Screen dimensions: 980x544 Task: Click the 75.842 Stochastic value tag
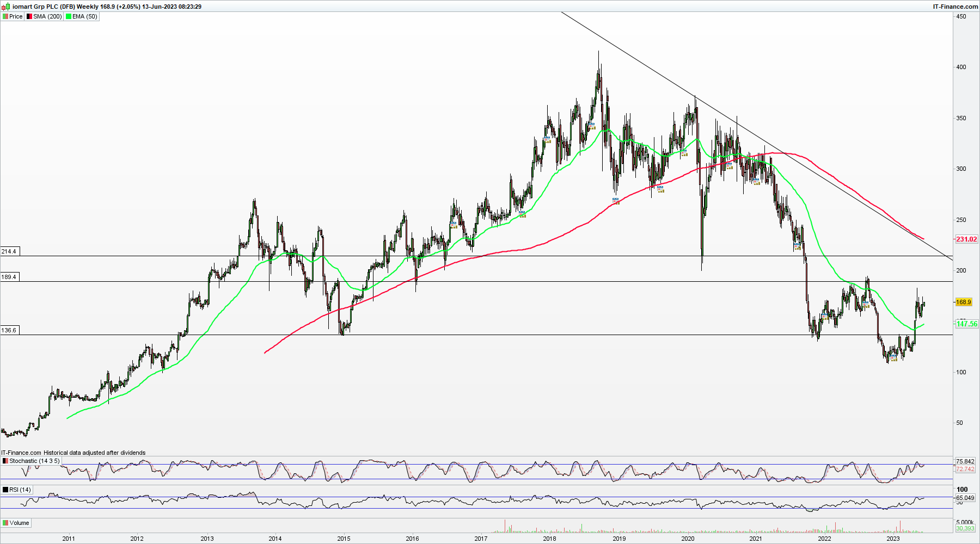tap(965, 461)
